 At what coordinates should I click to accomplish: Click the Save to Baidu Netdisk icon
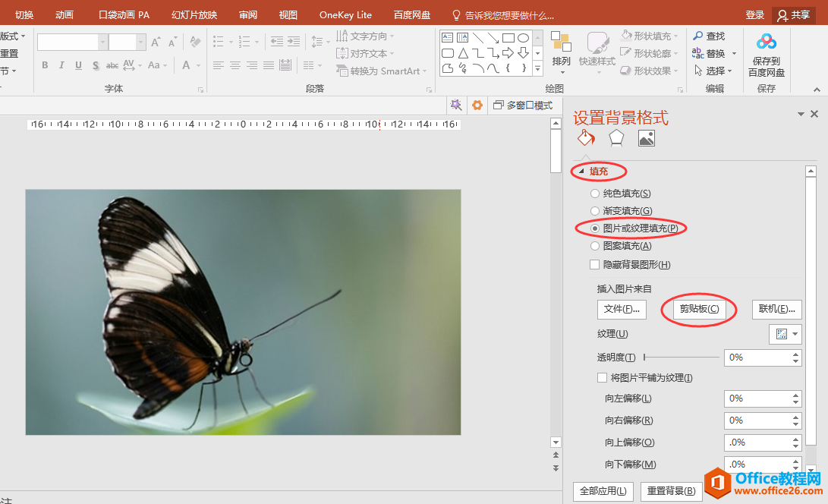[x=767, y=42]
